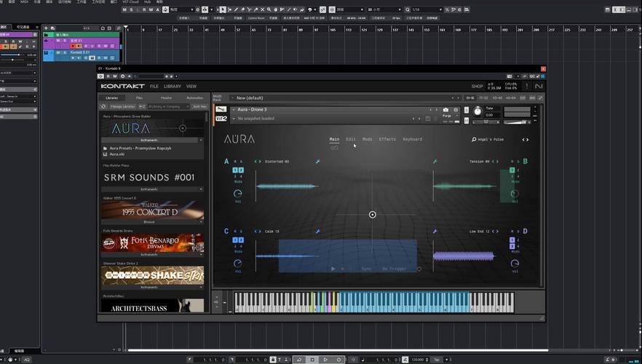This screenshot has height=364, width=642.
Task: Adjust the instrument pan slider under Tune
Action: pyautogui.click(x=486, y=122)
